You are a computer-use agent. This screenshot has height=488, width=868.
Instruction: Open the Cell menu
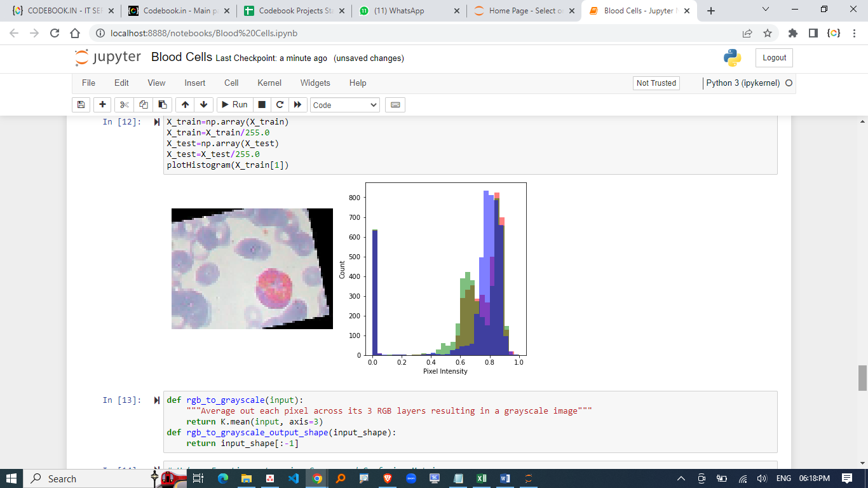tap(231, 83)
